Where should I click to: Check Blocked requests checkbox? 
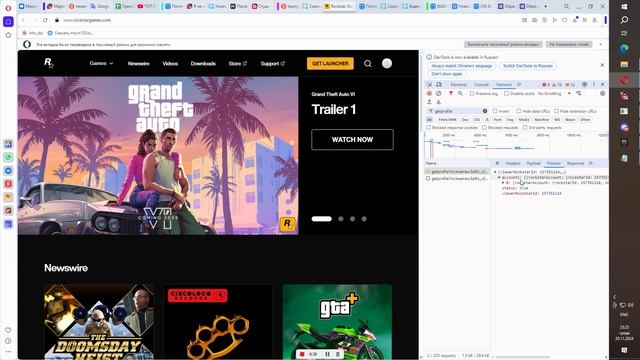coord(484,128)
